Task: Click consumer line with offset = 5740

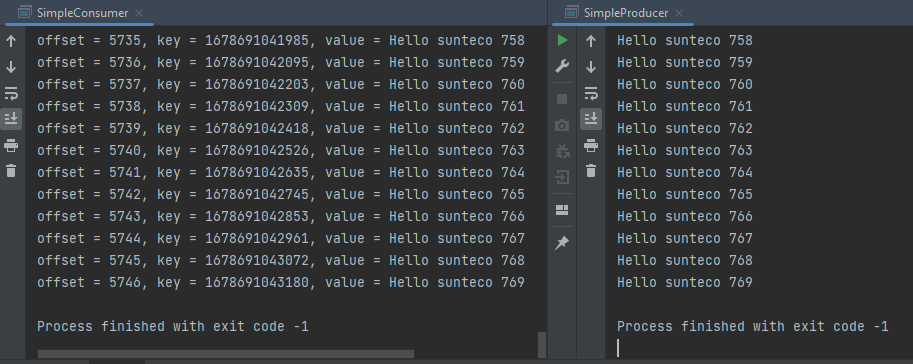Action: click(281, 150)
